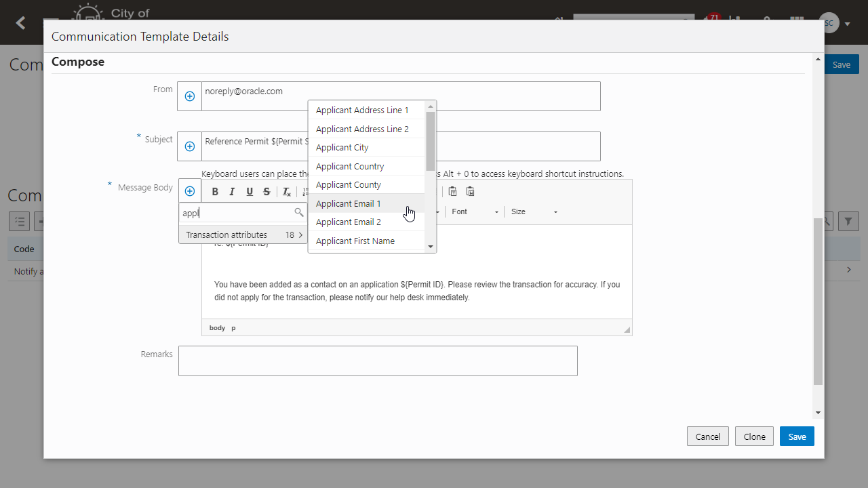Choose Applicant Country attribute

point(367,166)
